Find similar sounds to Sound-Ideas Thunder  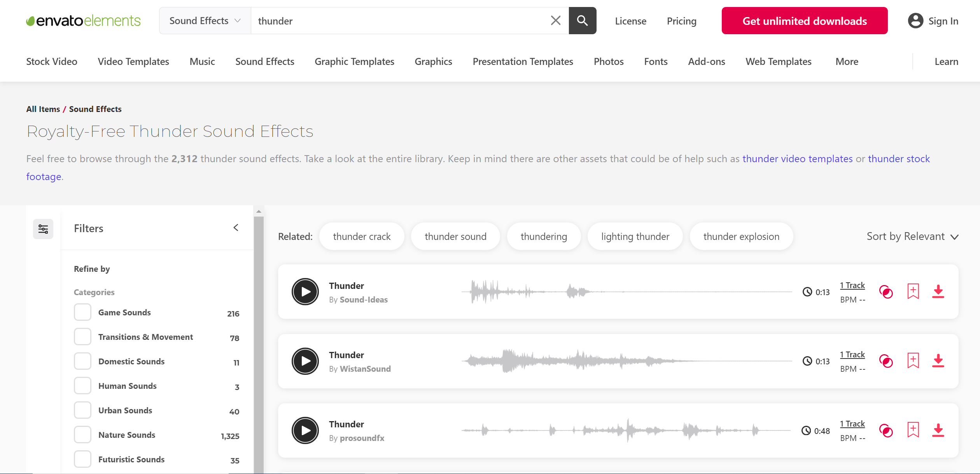(886, 292)
